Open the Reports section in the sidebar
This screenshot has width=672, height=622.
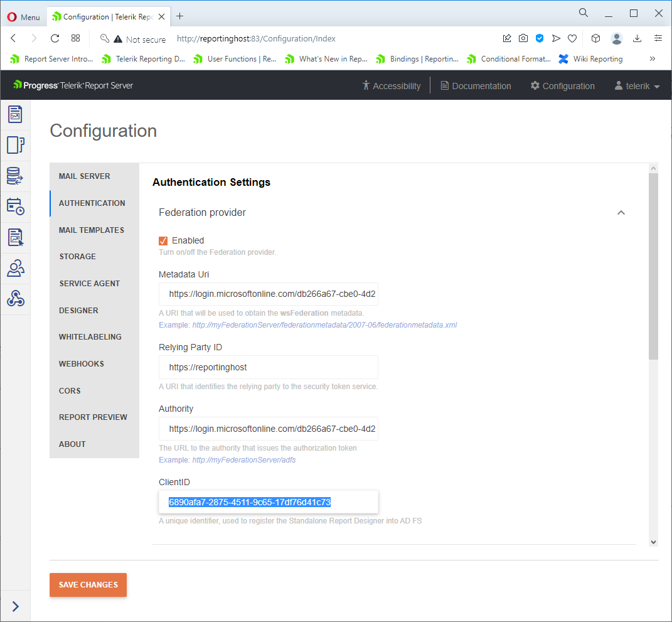16,115
